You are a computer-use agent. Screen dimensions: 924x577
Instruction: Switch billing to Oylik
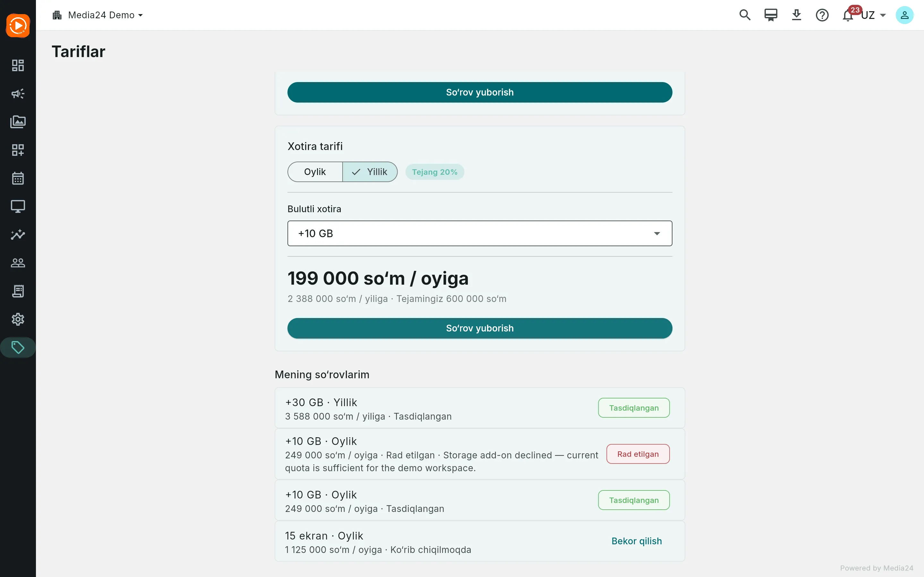pos(315,172)
